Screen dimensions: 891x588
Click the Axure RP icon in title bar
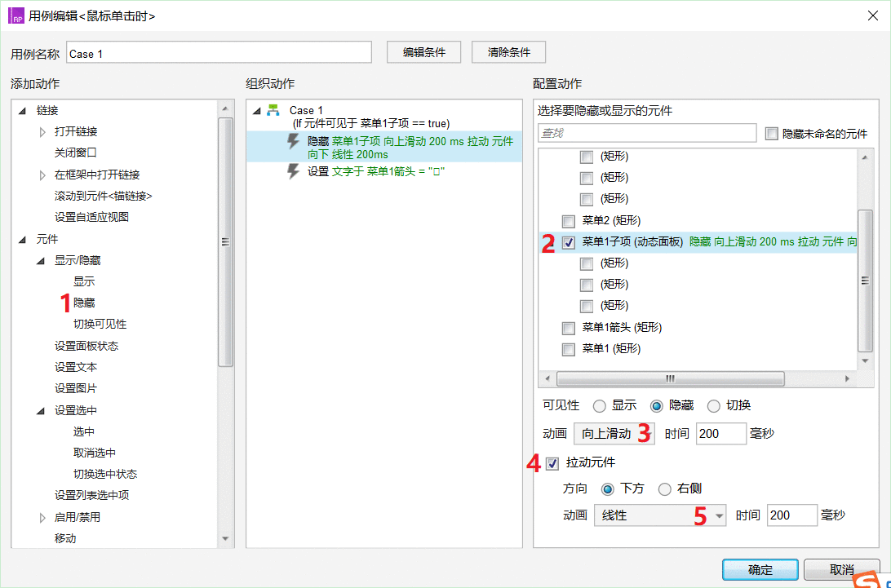point(16,15)
